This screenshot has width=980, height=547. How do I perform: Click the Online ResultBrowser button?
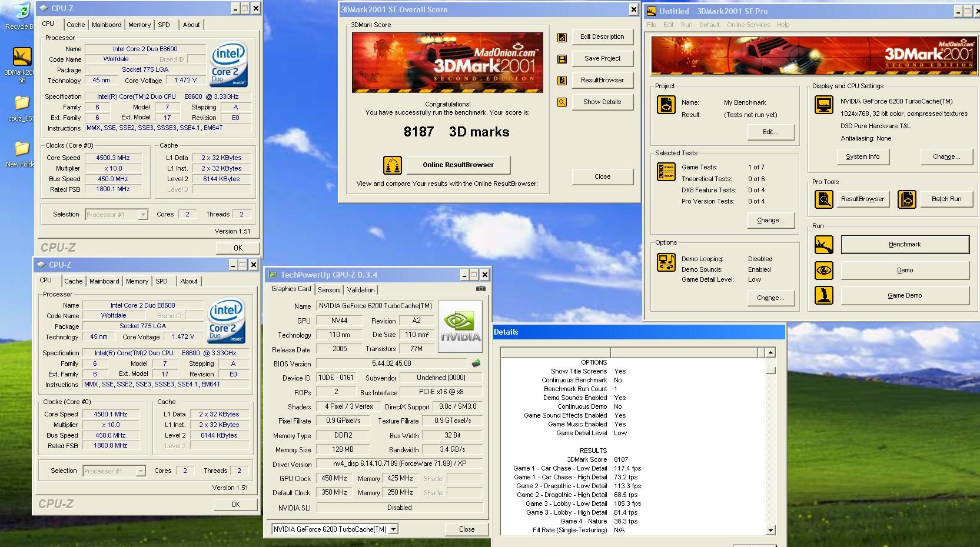point(458,165)
